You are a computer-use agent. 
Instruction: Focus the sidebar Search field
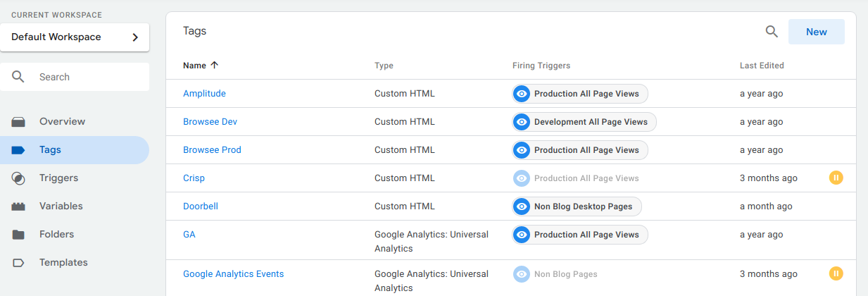(x=75, y=77)
